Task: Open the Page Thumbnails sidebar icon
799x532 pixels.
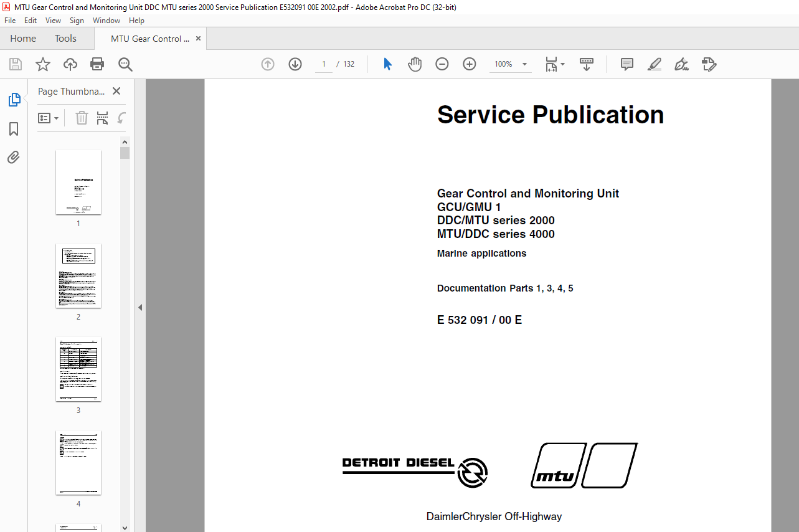Action: (x=14, y=100)
